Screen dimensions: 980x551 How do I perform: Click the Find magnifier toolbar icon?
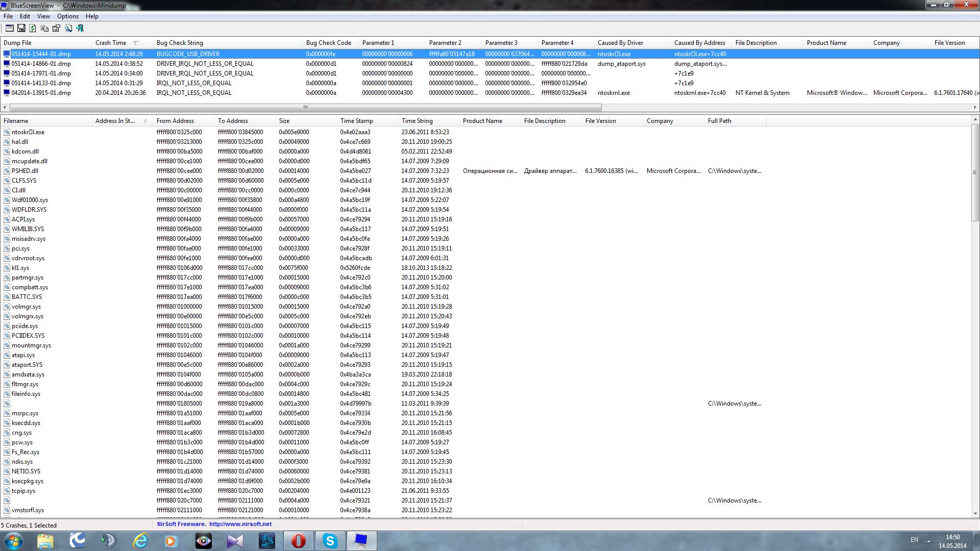click(68, 29)
